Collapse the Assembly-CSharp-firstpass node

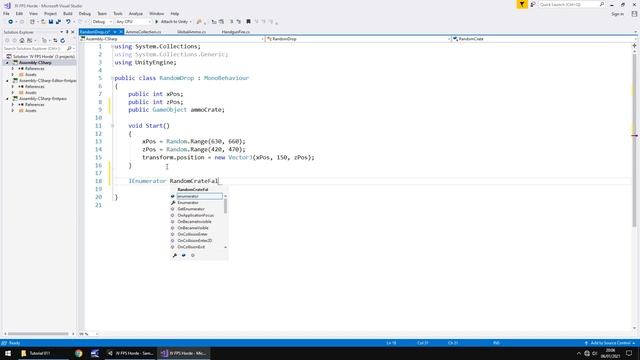(x=7, y=99)
